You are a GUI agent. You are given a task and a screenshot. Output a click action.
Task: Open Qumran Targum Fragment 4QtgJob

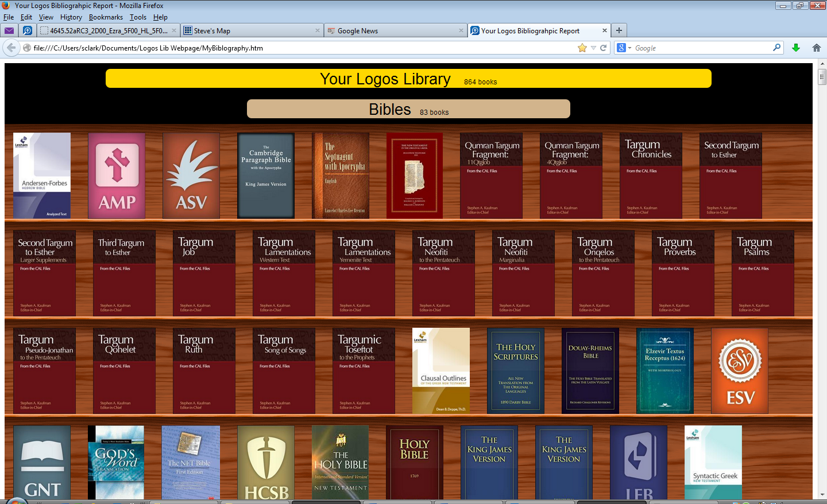point(571,176)
